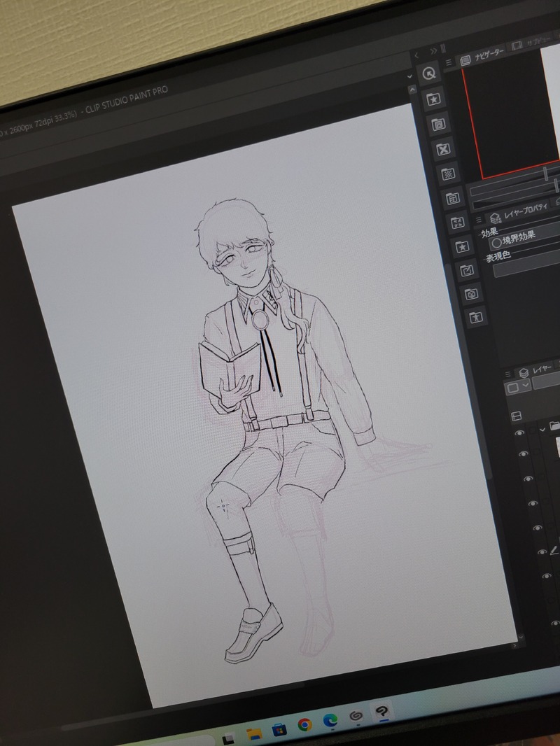Click the gray spiral app taskbar icon
This screenshot has height=746, width=560.
click(356, 715)
